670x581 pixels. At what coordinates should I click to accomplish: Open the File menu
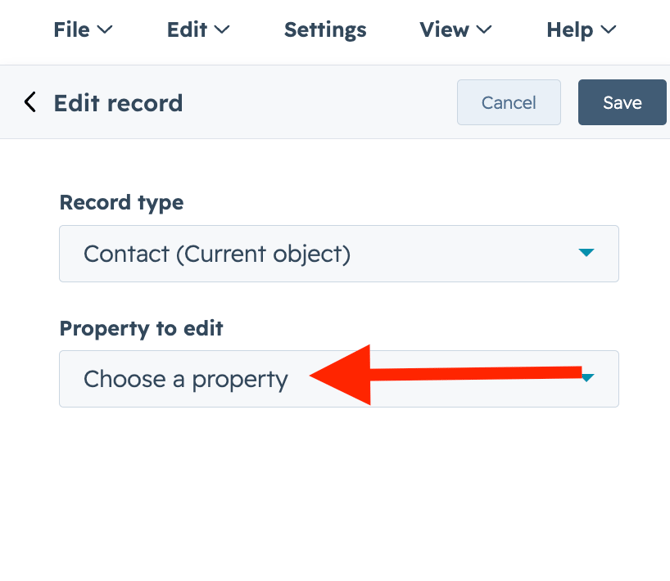click(72, 30)
